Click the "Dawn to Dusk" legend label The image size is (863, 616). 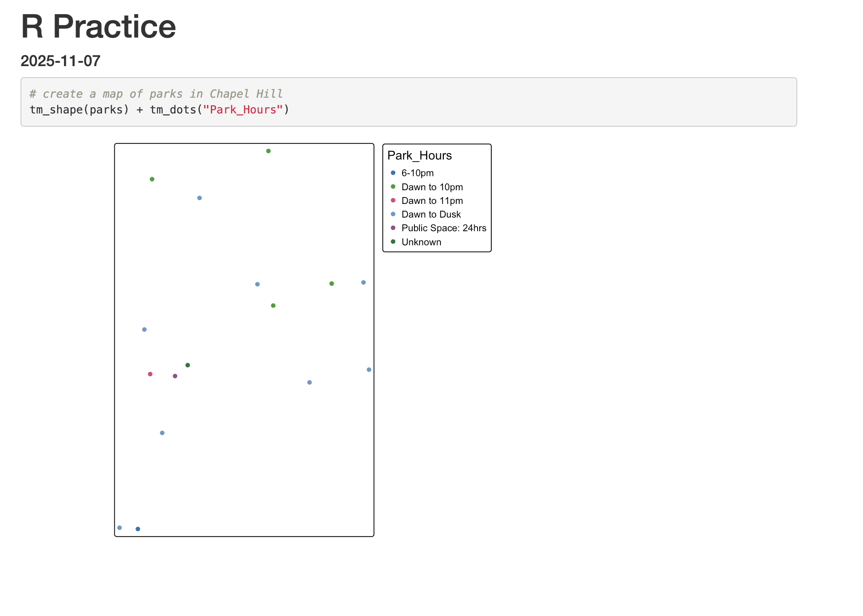pos(431,215)
